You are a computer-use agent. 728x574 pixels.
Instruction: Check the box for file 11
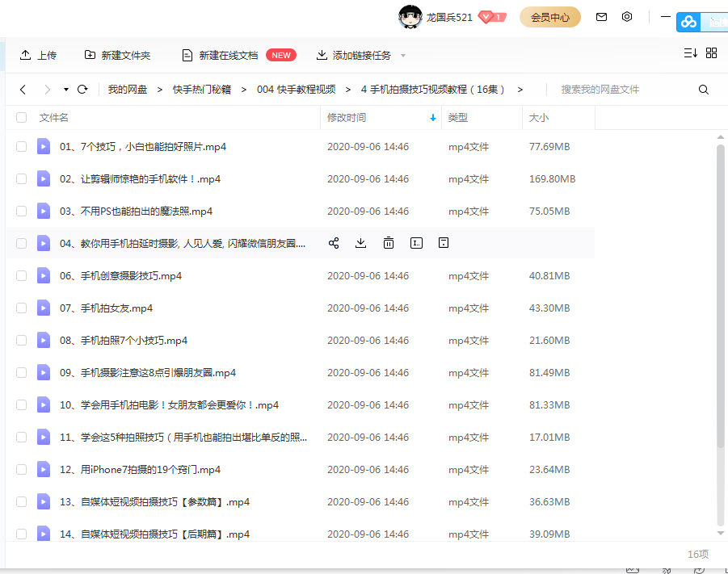click(21, 437)
